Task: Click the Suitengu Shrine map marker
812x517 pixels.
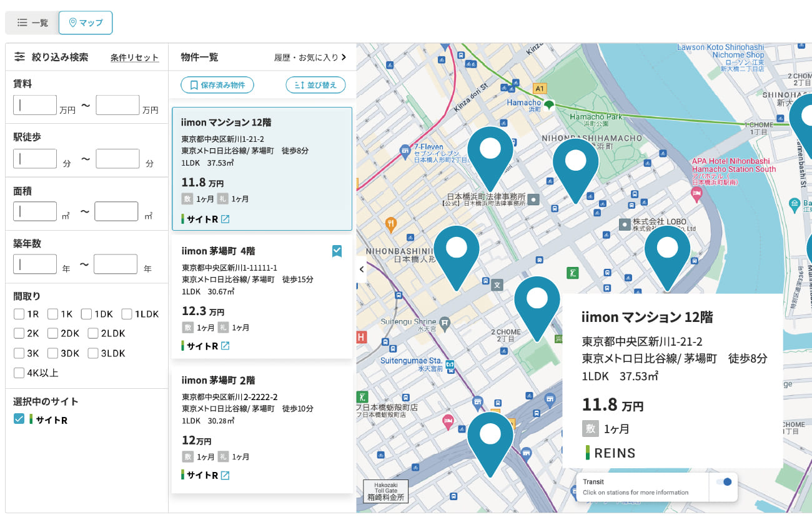Action: [x=445, y=323]
